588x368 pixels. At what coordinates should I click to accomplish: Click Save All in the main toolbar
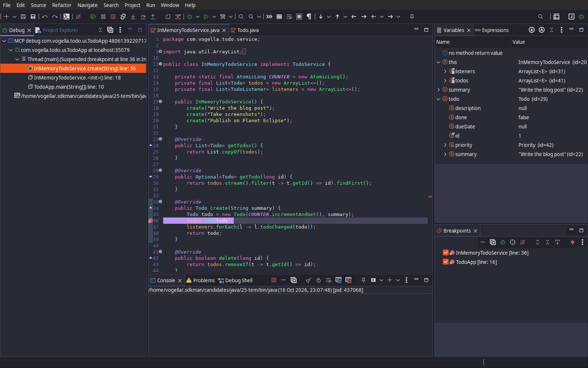pyautogui.click(x=33, y=17)
